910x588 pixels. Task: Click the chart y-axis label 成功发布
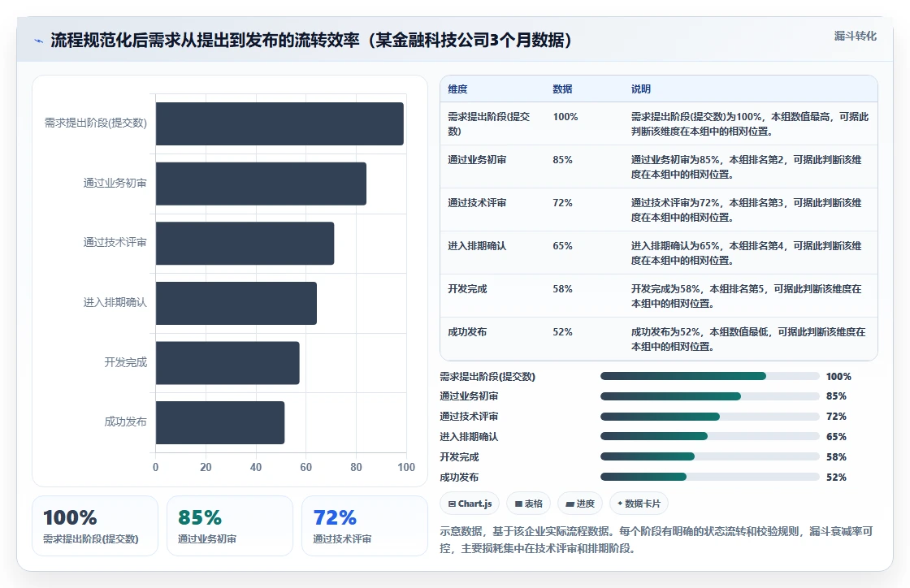pos(125,422)
